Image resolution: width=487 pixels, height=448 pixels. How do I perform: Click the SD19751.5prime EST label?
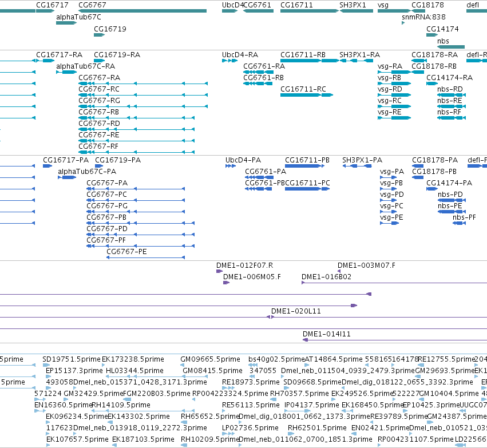point(72,359)
